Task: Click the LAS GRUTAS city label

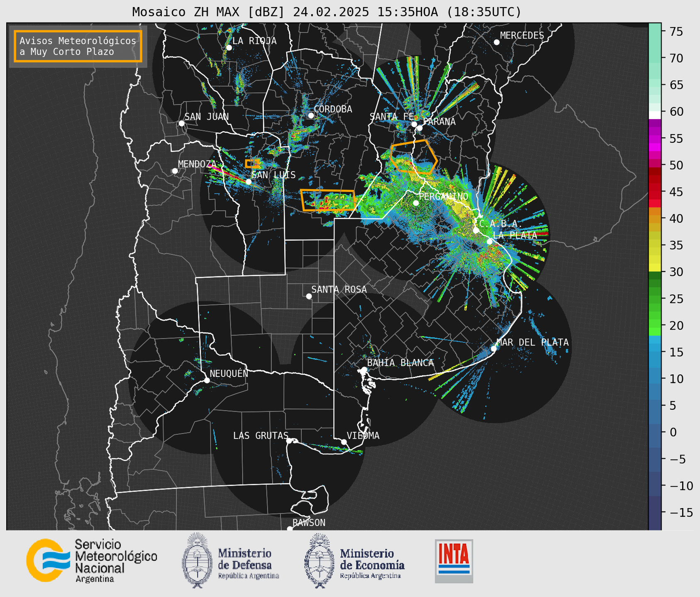Action: point(261,436)
